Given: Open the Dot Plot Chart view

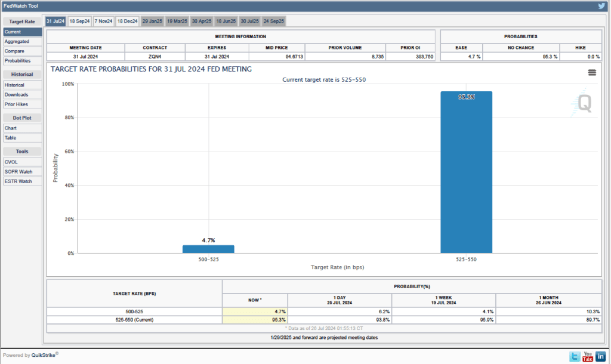Looking at the screenshot, I should [x=11, y=128].
